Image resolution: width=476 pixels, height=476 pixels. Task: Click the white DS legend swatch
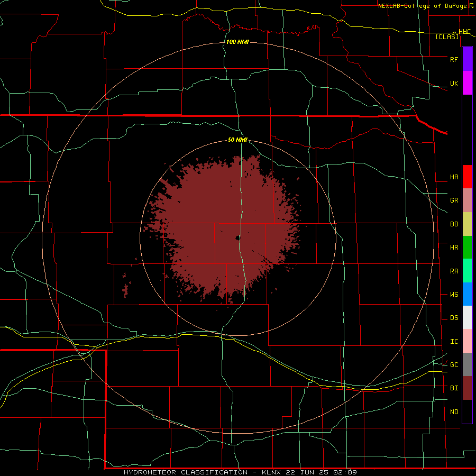[467, 317]
